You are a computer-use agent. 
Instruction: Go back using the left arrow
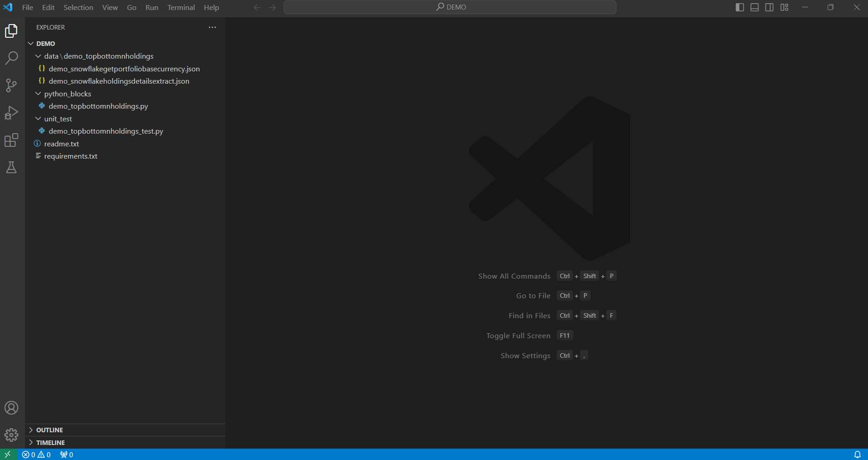click(x=257, y=7)
